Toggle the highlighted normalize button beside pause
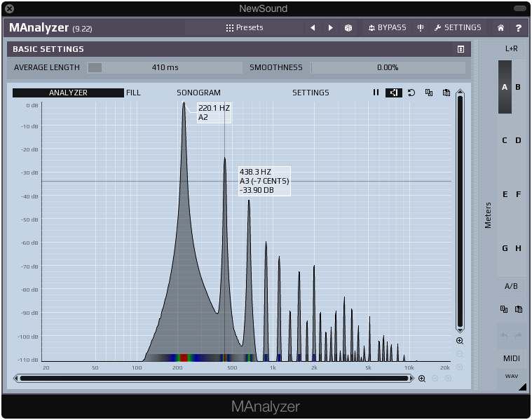532x420 pixels. (394, 93)
